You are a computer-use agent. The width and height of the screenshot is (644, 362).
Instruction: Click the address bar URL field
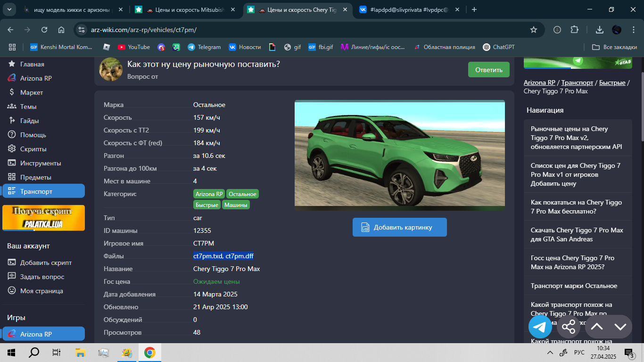[302, 30]
